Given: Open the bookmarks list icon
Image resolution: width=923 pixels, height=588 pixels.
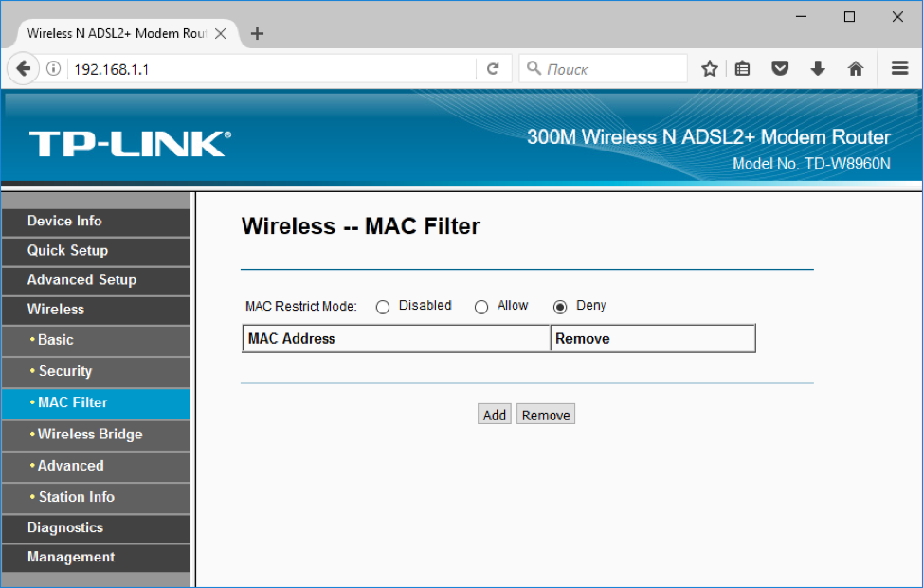Looking at the screenshot, I should click(743, 68).
